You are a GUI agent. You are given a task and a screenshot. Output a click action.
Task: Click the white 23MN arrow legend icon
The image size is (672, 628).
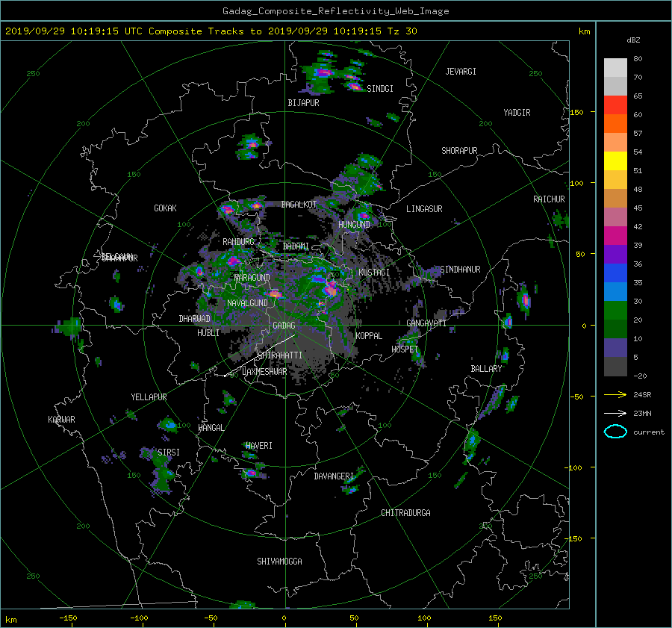pyautogui.click(x=615, y=413)
